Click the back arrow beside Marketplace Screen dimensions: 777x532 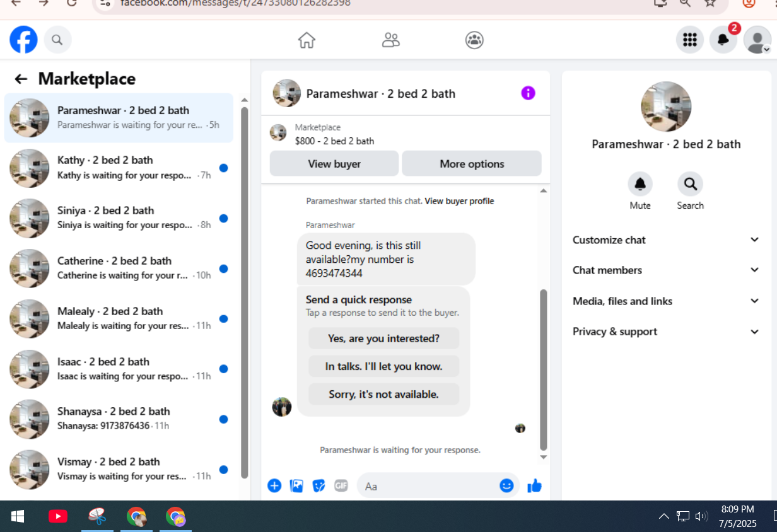tap(21, 79)
